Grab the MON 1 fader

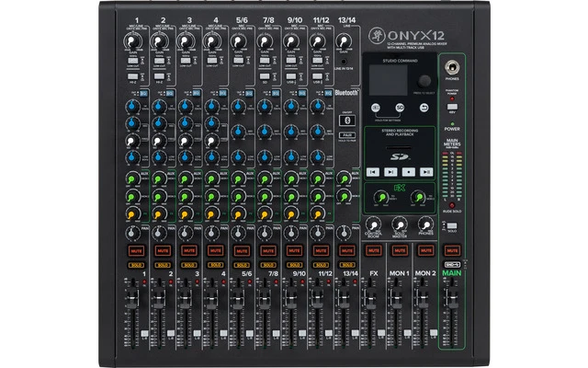point(395,296)
